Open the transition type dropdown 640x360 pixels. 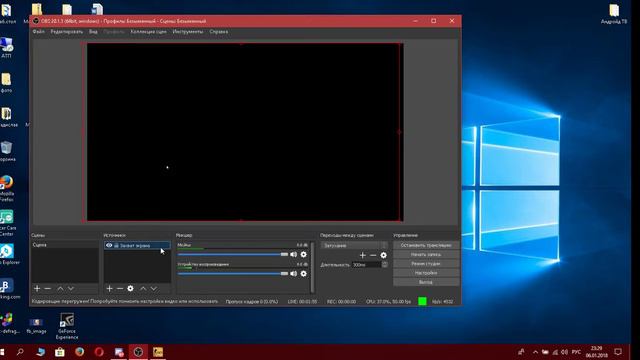[354, 245]
